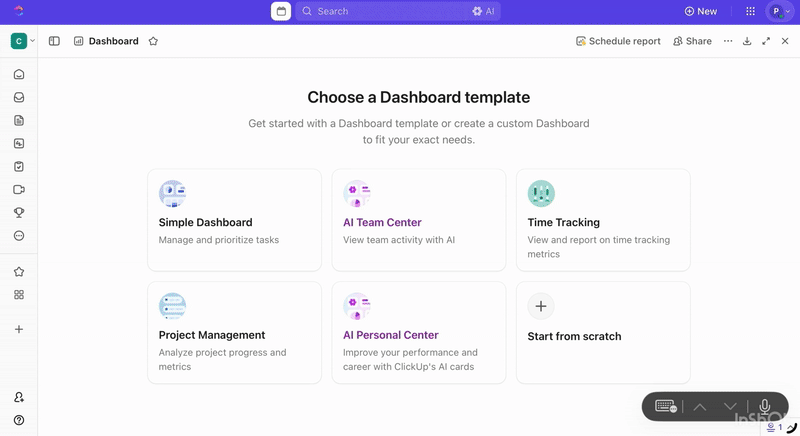The height and width of the screenshot is (436, 800).
Task: Open the apps grid icon
Action: [751, 11]
